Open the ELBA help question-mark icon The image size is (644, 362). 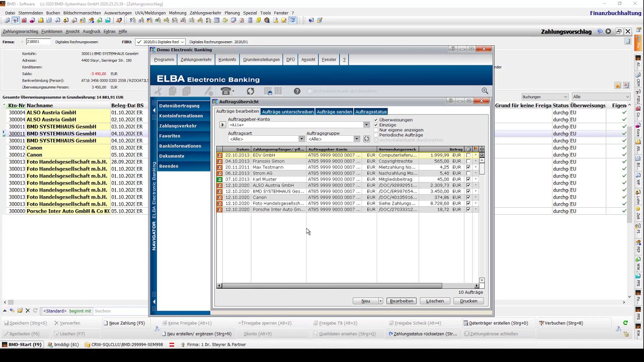tap(297, 91)
